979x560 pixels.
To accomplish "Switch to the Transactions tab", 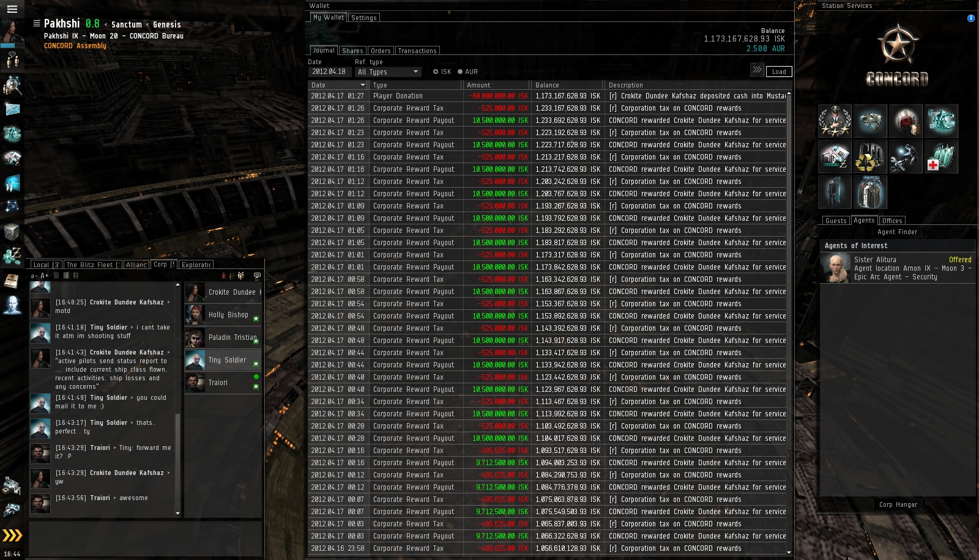I will 417,51.
